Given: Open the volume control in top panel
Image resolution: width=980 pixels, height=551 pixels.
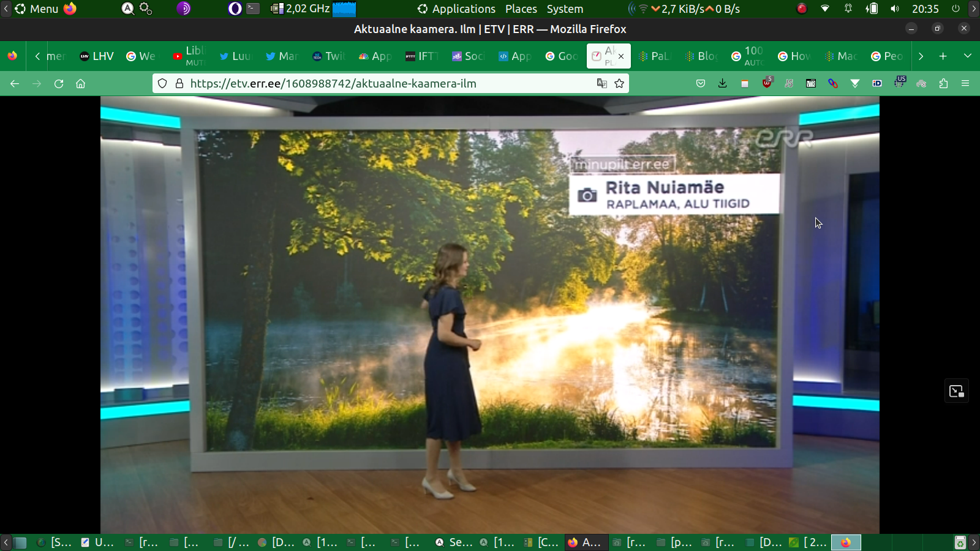Looking at the screenshot, I should (895, 9).
